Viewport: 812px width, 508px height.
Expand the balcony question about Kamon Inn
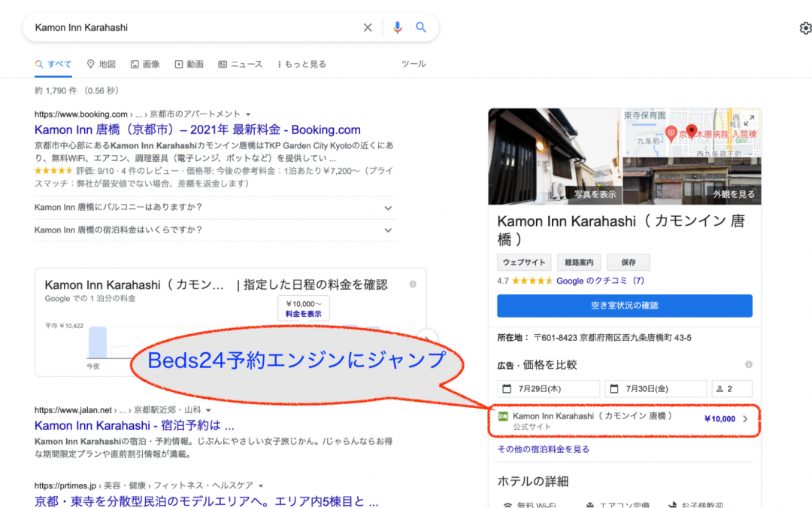click(x=388, y=208)
